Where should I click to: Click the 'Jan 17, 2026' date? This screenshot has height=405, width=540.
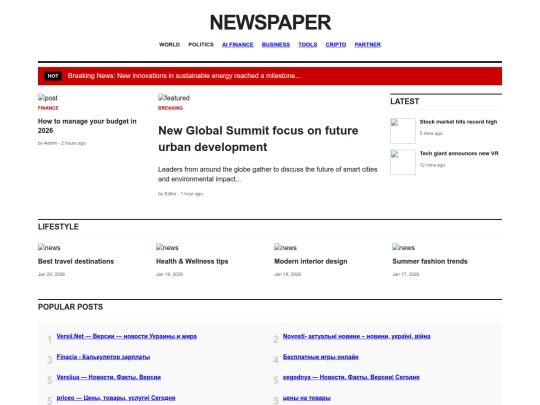point(406,274)
